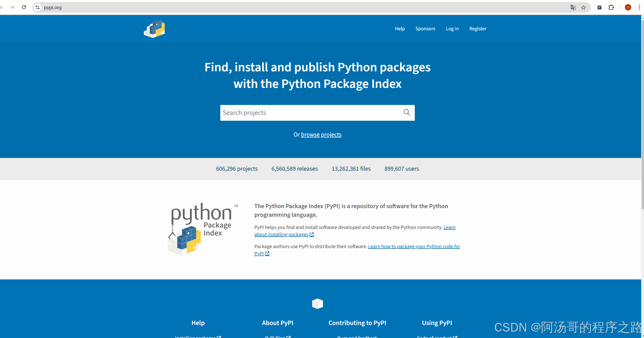The image size is (644, 338).
Task: Go forward with the browser forward arrow
Action: point(12,7)
